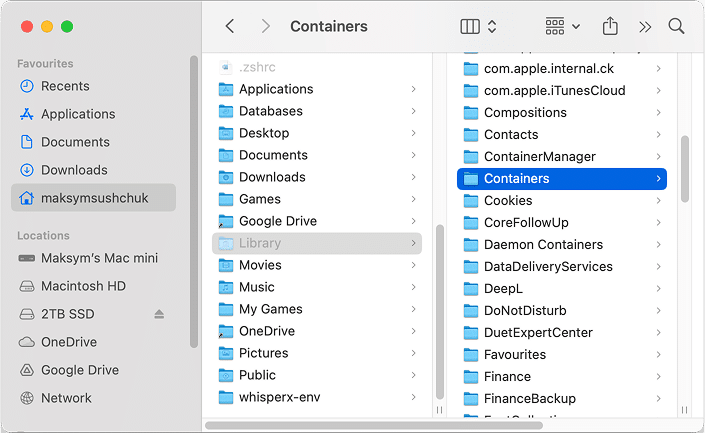Screen dimensions: 705x433
Task: Open Network in the sidebar
Action: [x=94, y=397]
